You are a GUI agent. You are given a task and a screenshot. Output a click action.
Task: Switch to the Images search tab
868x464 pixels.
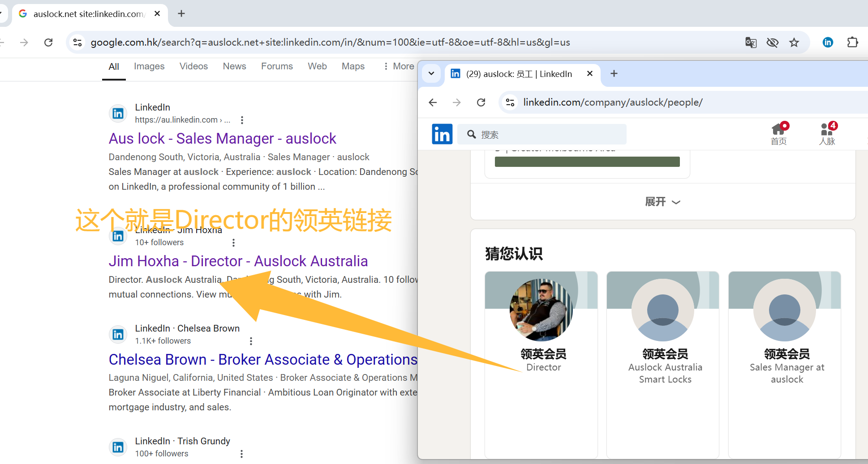[x=149, y=66]
